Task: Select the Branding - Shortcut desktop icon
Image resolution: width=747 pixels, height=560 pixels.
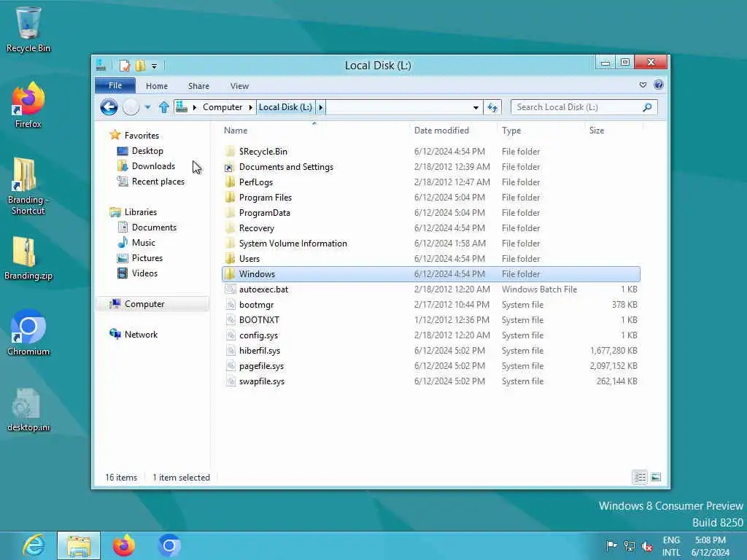Action: point(28,186)
